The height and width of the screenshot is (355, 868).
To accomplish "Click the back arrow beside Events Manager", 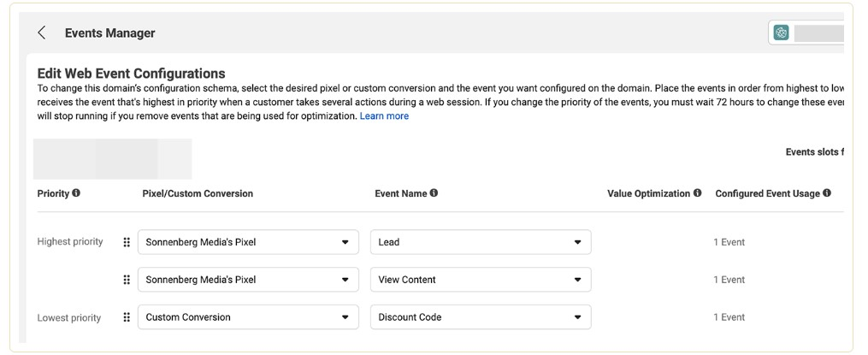I will click(x=42, y=33).
